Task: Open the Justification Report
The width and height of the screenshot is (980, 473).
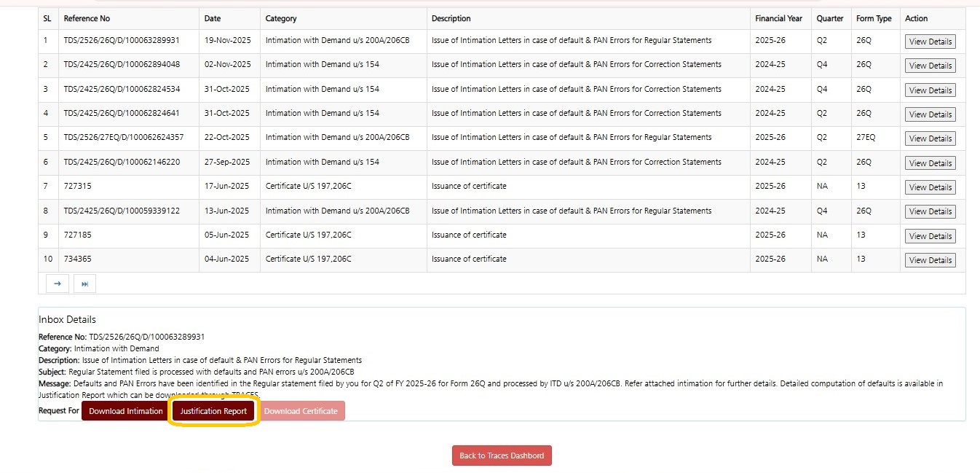Action: coord(213,411)
